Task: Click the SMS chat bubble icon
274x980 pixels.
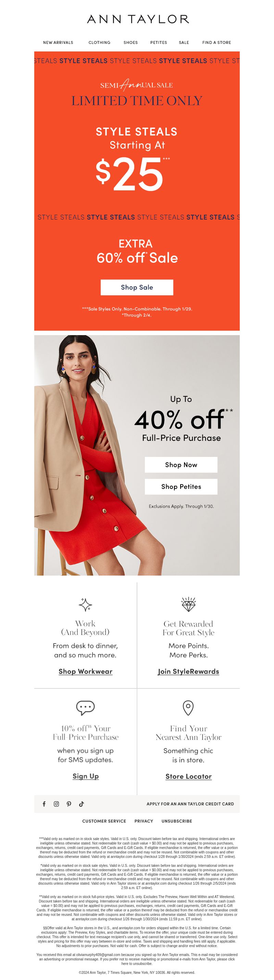Action: [x=86, y=708]
